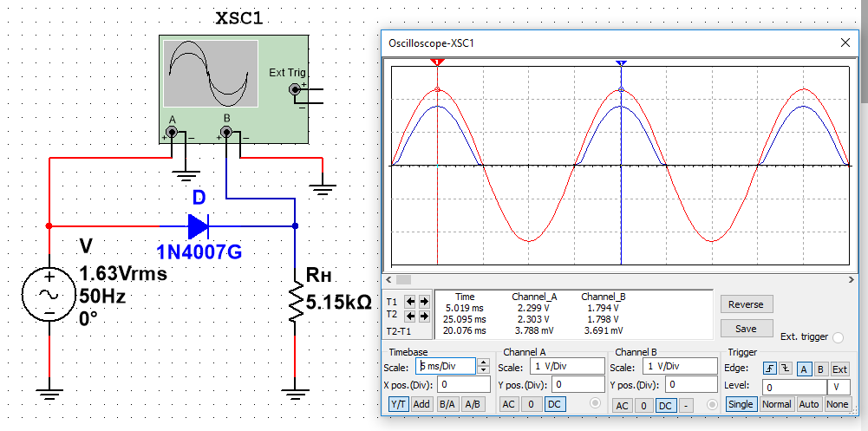Image resolution: width=868 pixels, height=431 pixels.
Task: Choose Auto trigger mode
Action: (809, 404)
